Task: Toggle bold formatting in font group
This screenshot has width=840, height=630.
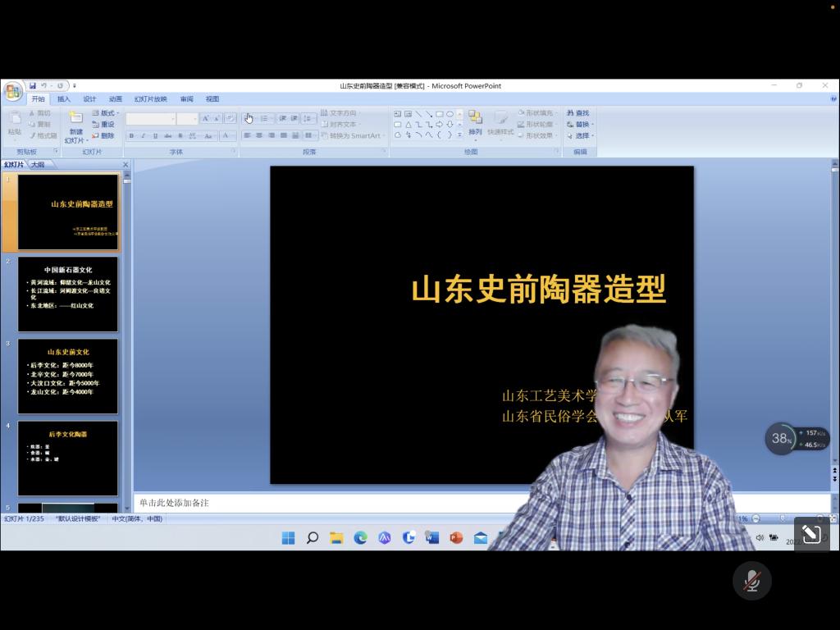Action: click(131, 136)
